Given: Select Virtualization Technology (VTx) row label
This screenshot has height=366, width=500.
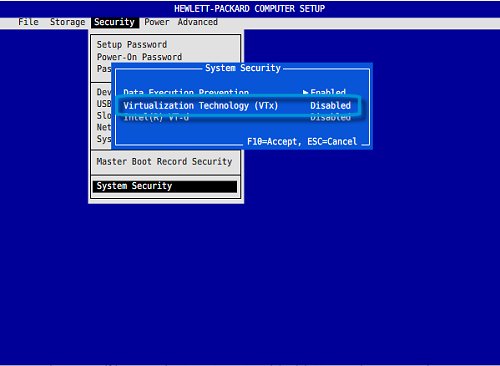Looking at the screenshot, I should click(x=200, y=106).
